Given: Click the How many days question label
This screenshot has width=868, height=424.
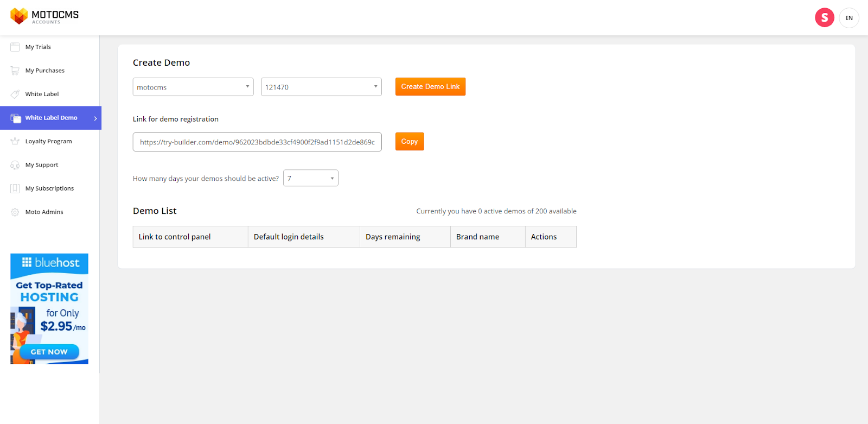Looking at the screenshot, I should (x=206, y=178).
